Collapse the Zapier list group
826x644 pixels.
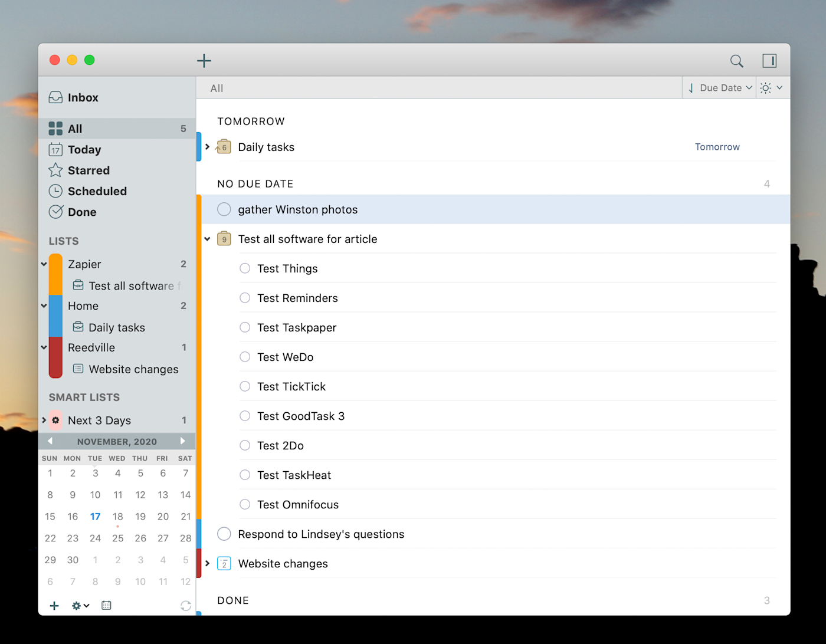(x=44, y=264)
